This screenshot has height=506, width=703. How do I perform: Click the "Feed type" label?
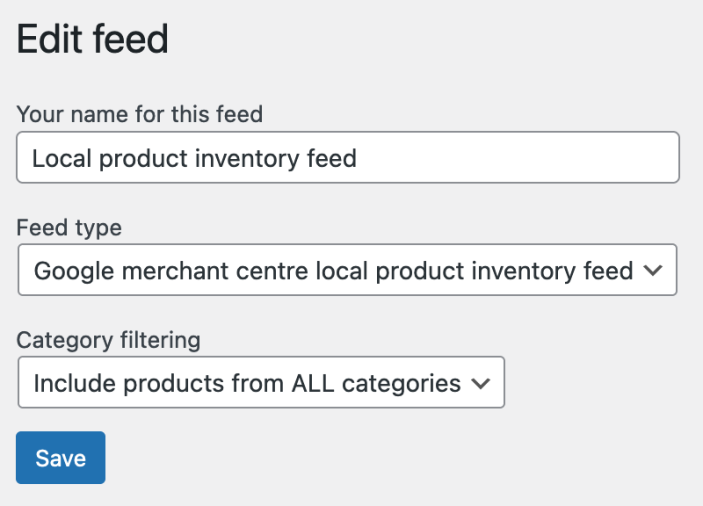[x=69, y=228]
